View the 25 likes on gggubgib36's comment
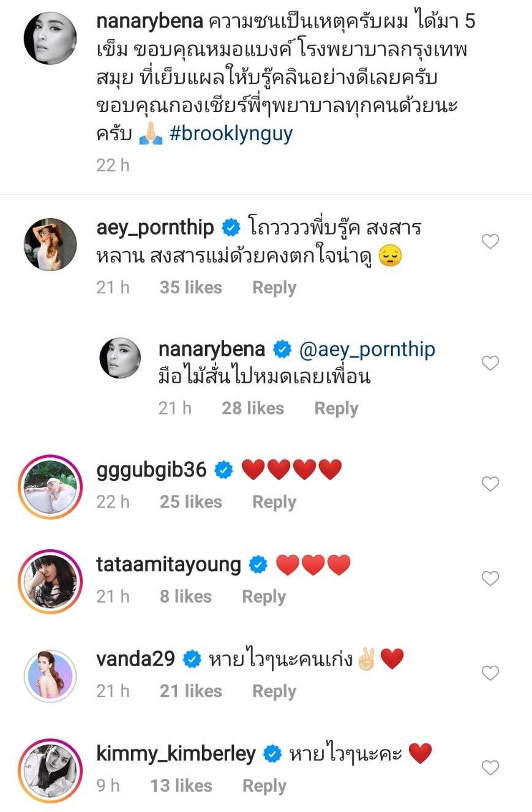532x812 pixels. point(190,502)
